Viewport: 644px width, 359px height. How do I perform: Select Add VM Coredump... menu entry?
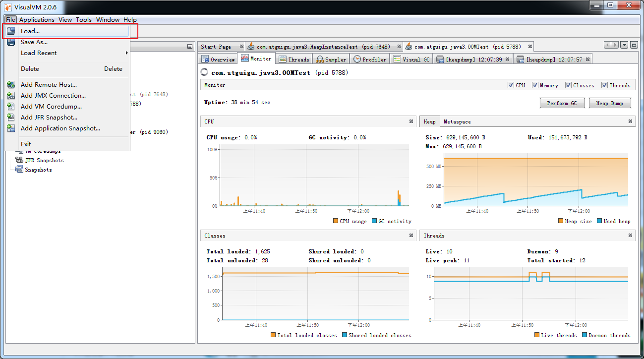pyautogui.click(x=67, y=107)
